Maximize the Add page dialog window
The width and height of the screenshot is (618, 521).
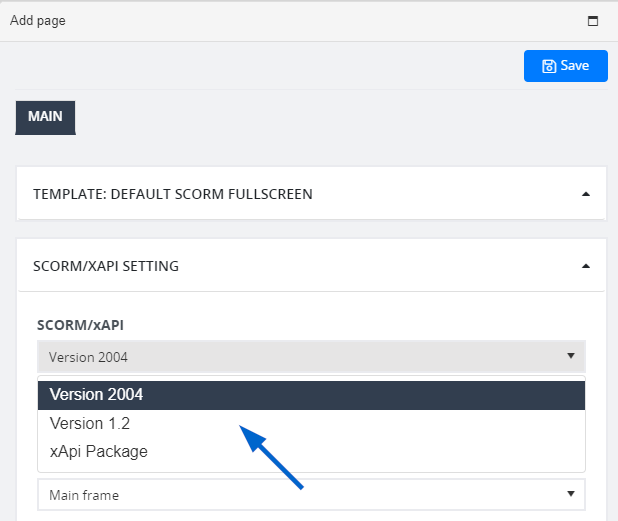tap(593, 21)
